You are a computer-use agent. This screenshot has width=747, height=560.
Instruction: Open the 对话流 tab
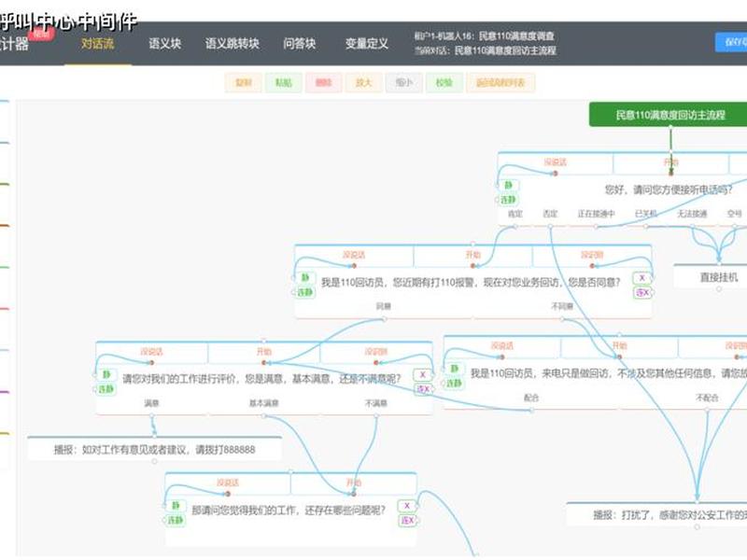98,44
